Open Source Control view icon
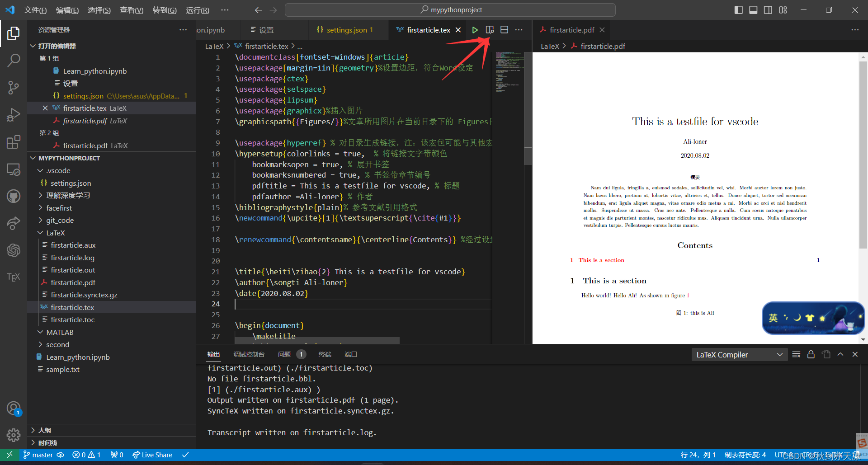The width and height of the screenshot is (868, 465). pyautogui.click(x=14, y=87)
